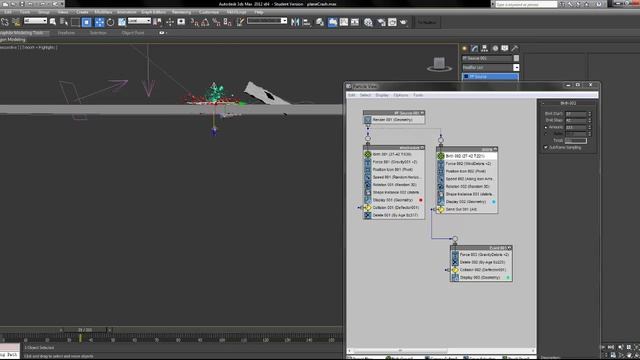This screenshot has width=640, height=360.
Task: Click the Display 003 green color dot
Action: 508,278
